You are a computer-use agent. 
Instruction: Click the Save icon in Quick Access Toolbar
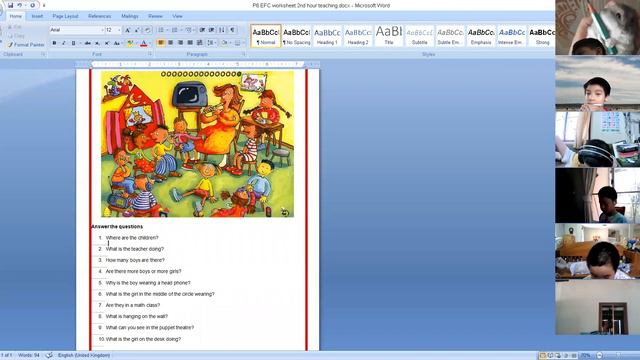(x=11, y=5)
